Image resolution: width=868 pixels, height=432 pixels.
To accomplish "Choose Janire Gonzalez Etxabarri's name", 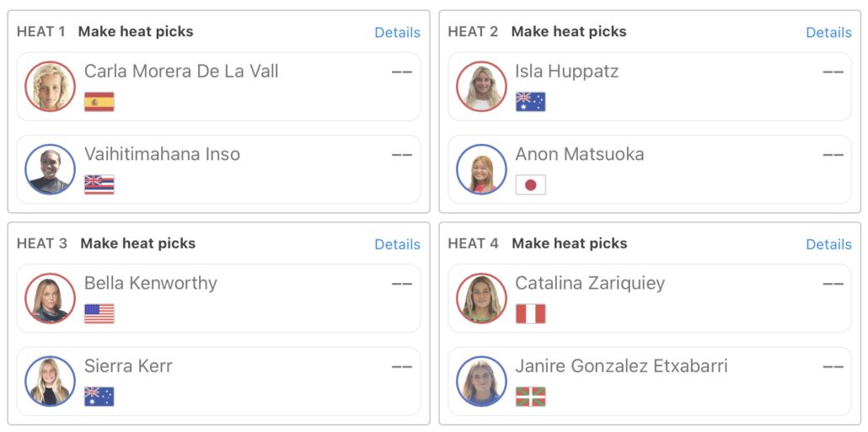I will coord(621,366).
